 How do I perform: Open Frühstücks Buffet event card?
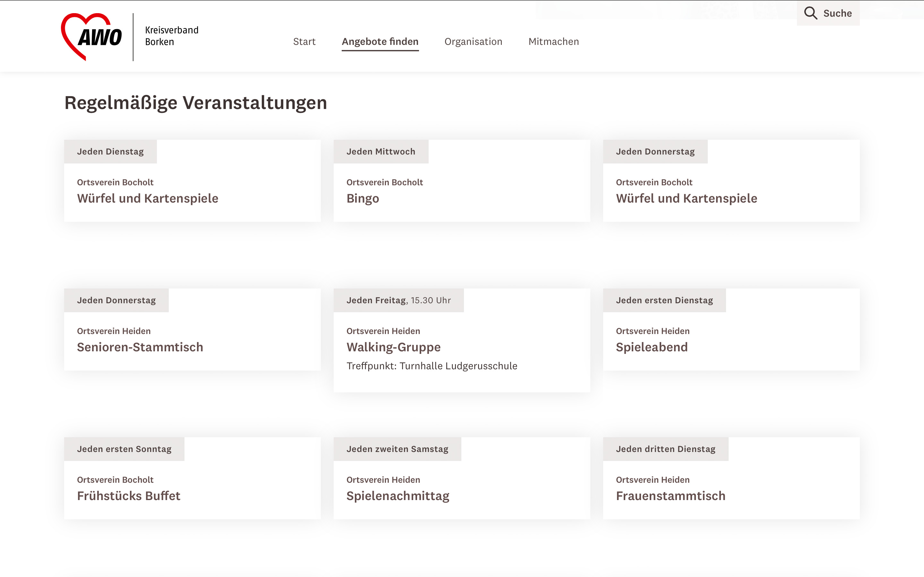click(128, 496)
